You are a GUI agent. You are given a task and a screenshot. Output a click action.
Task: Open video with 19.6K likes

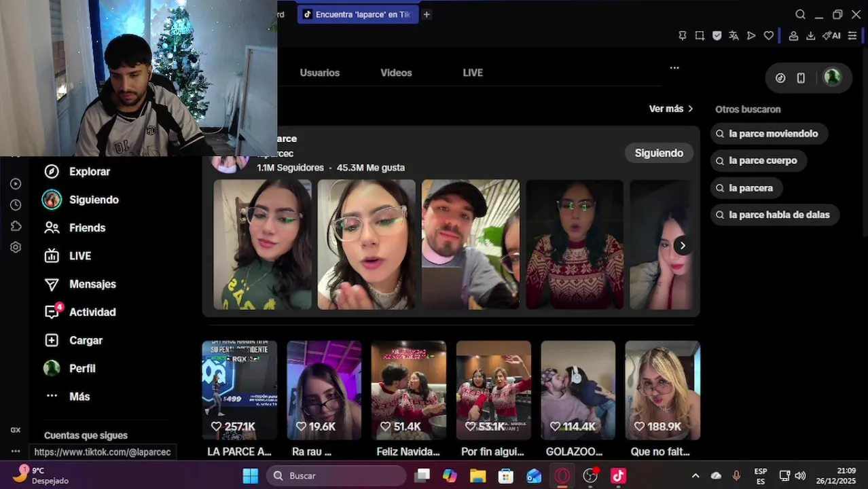click(324, 390)
